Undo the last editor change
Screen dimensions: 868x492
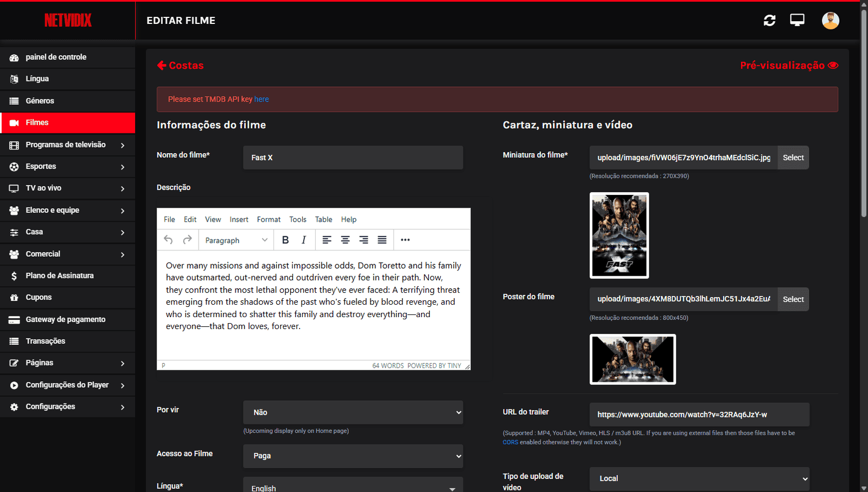[168, 240]
